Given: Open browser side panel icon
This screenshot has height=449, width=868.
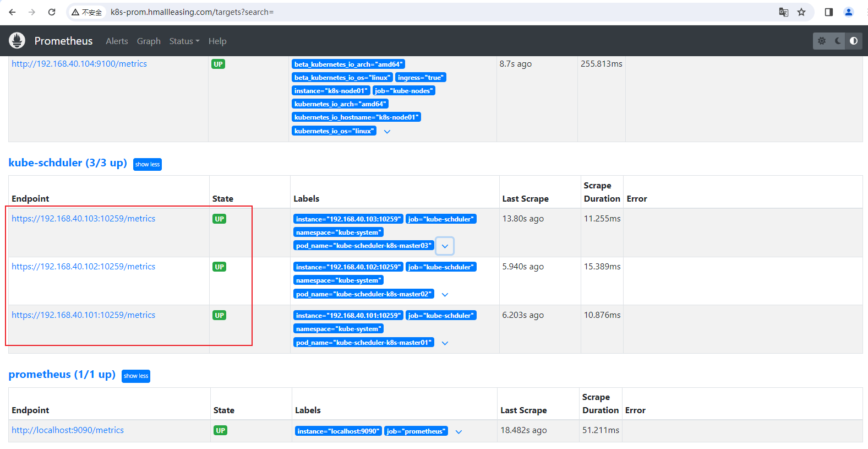Looking at the screenshot, I should (x=828, y=12).
